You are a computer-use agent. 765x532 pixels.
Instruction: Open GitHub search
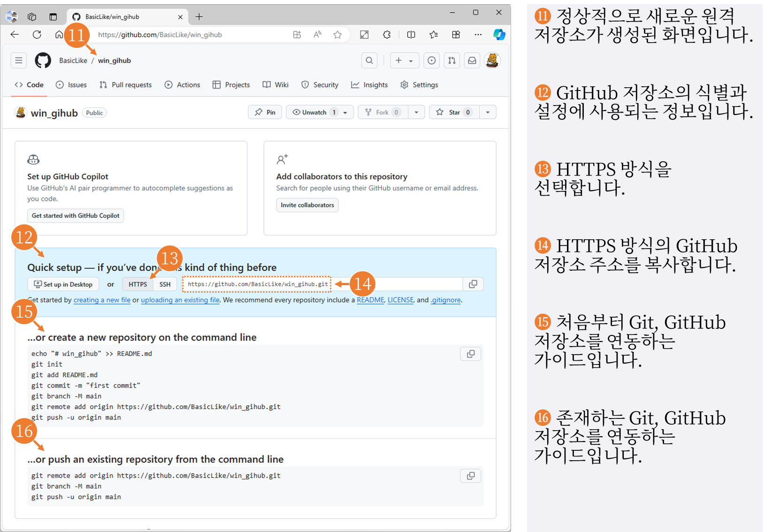[369, 61]
